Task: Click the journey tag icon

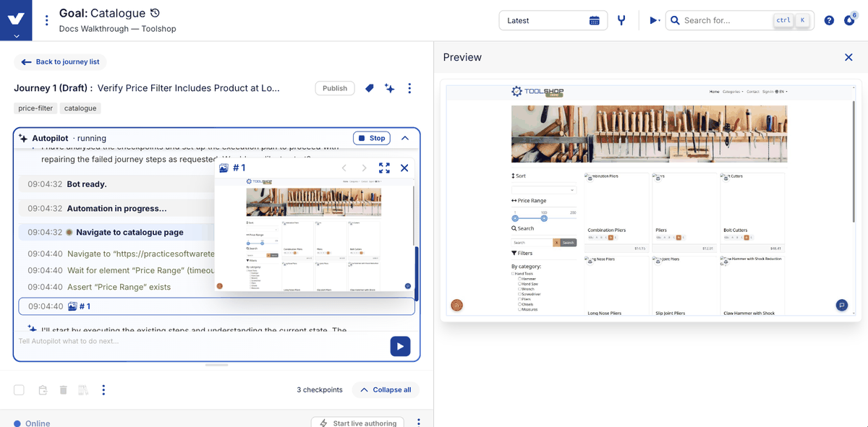Action: click(369, 88)
